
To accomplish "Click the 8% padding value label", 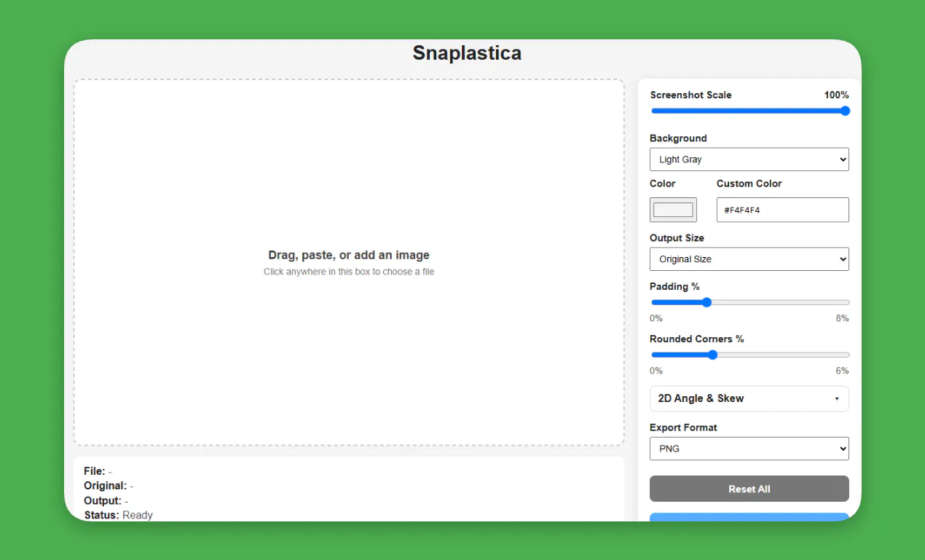I will coord(842,318).
